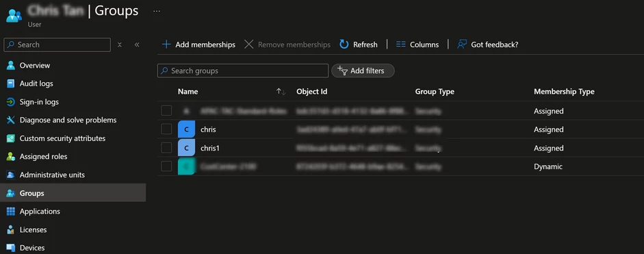Open the Licenses sidebar icon
The height and width of the screenshot is (254, 644).
click(11, 230)
